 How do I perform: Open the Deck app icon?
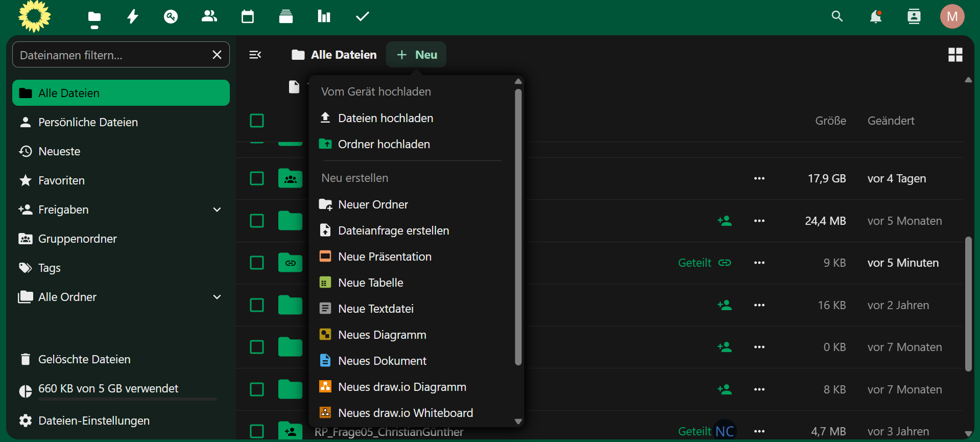(x=286, y=17)
